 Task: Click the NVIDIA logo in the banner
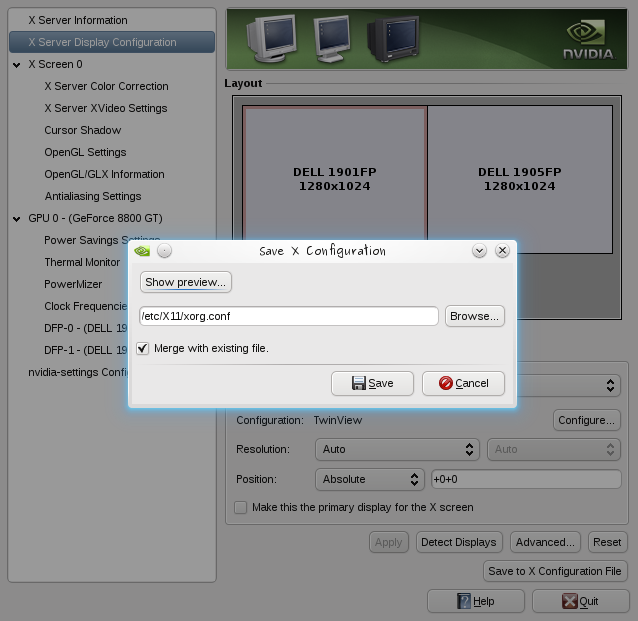pos(586,40)
